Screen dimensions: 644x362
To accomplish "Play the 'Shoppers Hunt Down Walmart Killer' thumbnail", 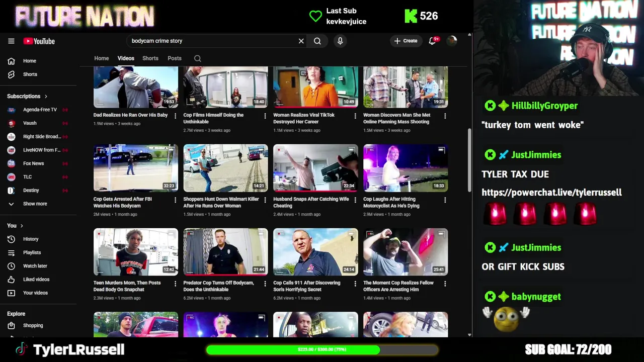I will [225, 168].
